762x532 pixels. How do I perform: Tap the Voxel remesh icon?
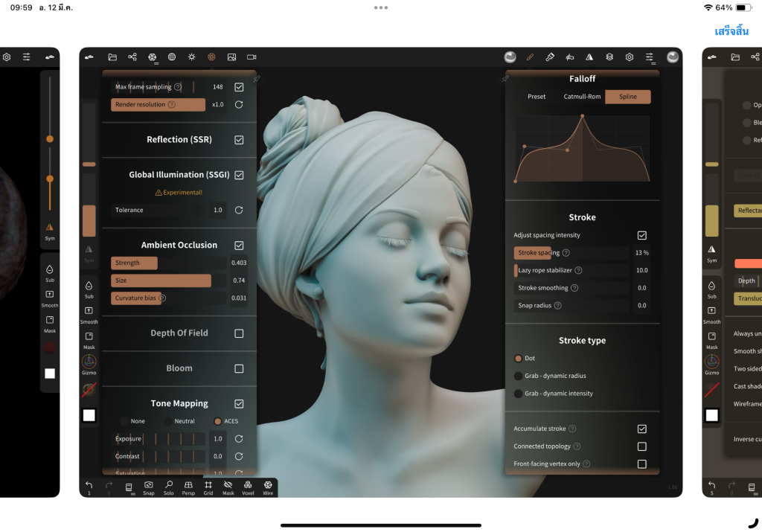[x=248, y=487]
